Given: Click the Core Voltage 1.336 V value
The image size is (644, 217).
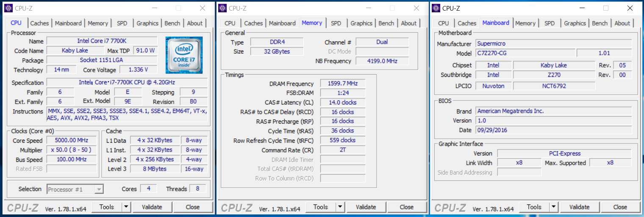Looking at the screenshot, I should pyautogui.click(x=138, y=70).
